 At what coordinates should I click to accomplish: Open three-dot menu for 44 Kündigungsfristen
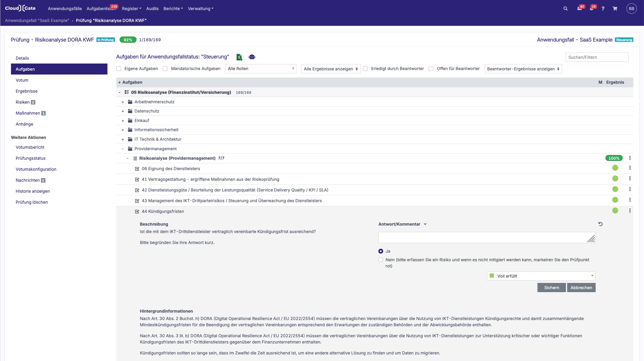(x=630, y=210)
